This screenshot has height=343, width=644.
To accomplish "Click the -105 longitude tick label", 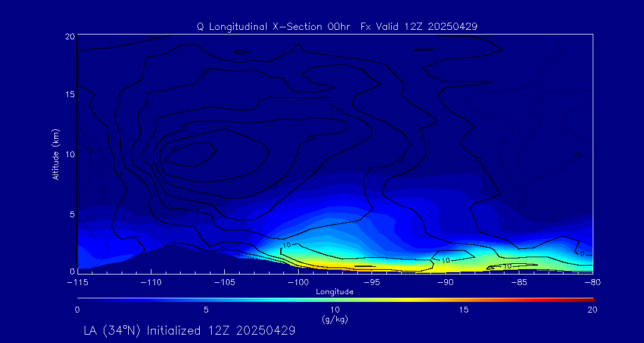I will point(225,282).
